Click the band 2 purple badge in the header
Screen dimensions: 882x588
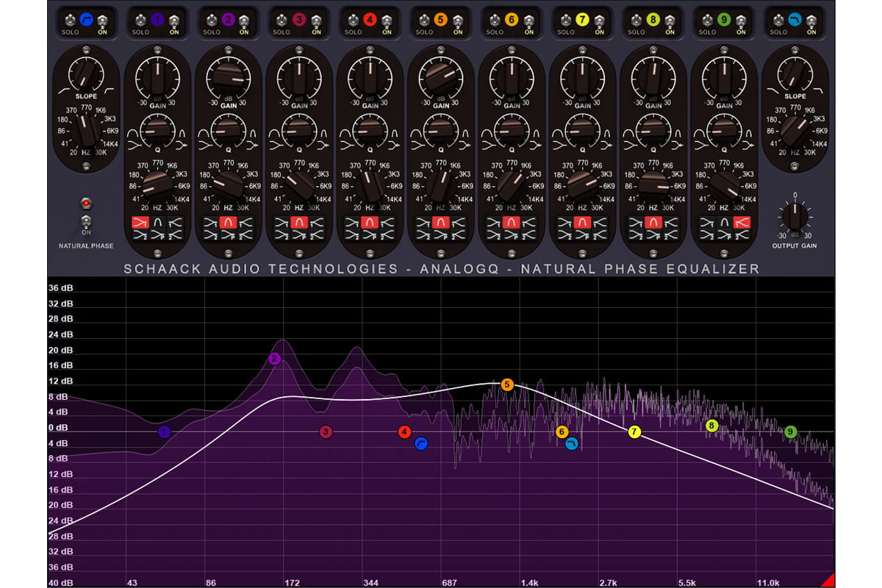coord(228,20)
